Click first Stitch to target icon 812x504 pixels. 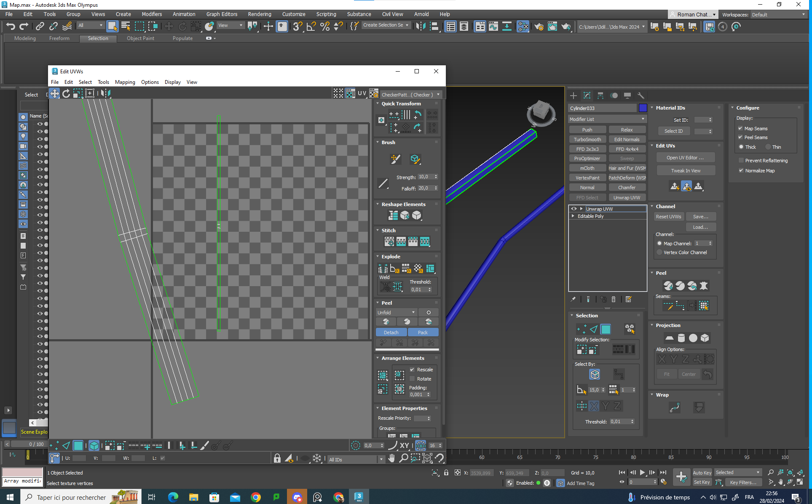pyautogui.click(x=389, y=241)
